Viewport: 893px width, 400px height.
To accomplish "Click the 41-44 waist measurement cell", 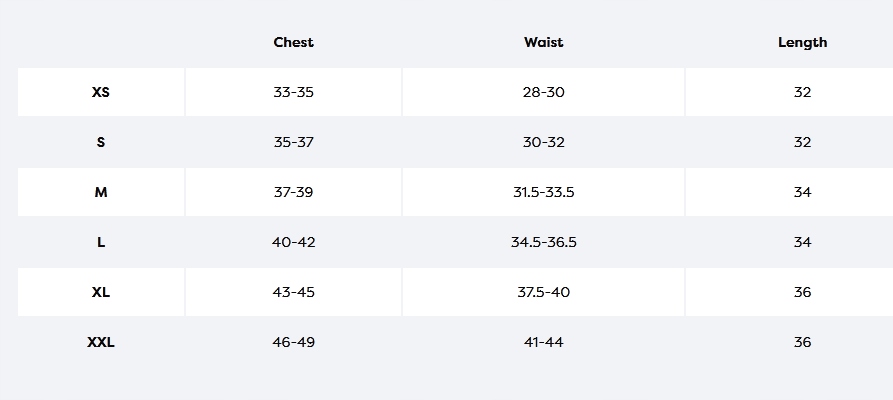I will [543, 342].
